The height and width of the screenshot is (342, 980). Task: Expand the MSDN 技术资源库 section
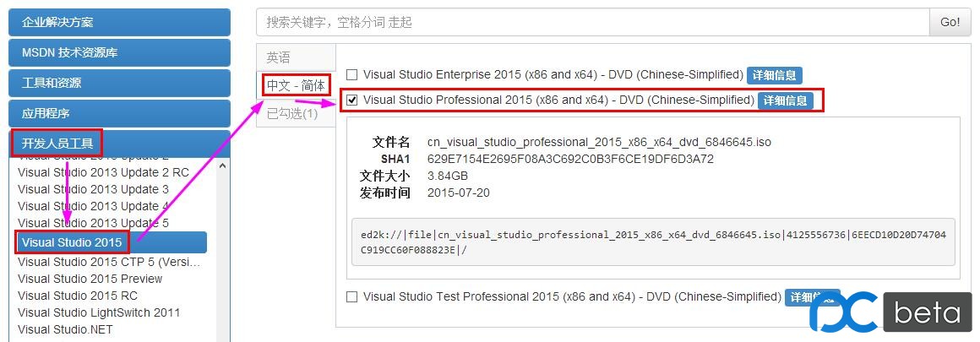(119, 53)
